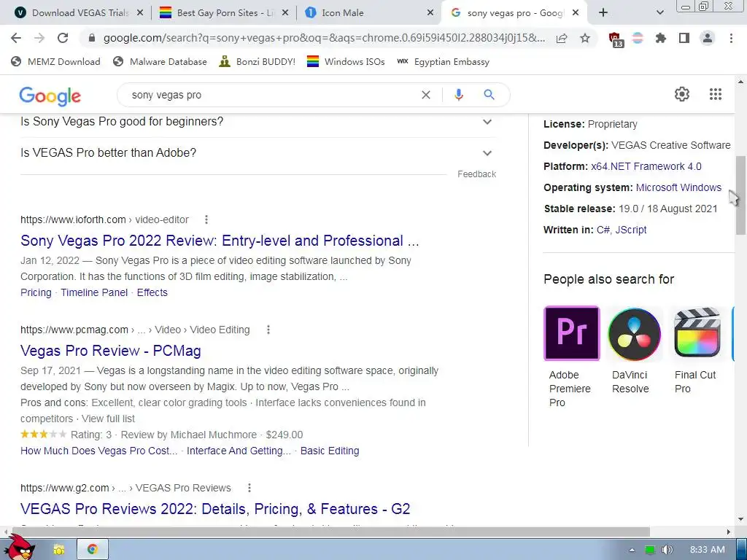Viewport: 747px width, 560px height.
Task: Bookmark this page with the star
Action: [x=585, y=38]
